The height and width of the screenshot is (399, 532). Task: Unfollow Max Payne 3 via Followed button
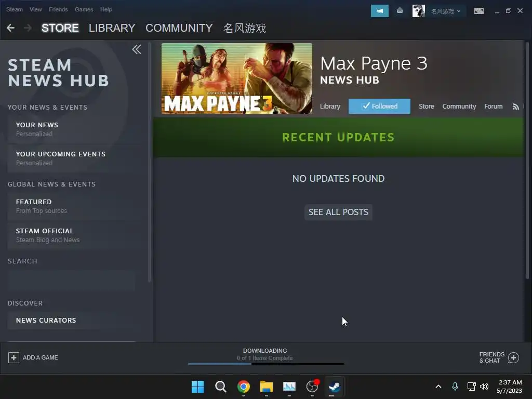pyautogui.click(x=379, y=106)
